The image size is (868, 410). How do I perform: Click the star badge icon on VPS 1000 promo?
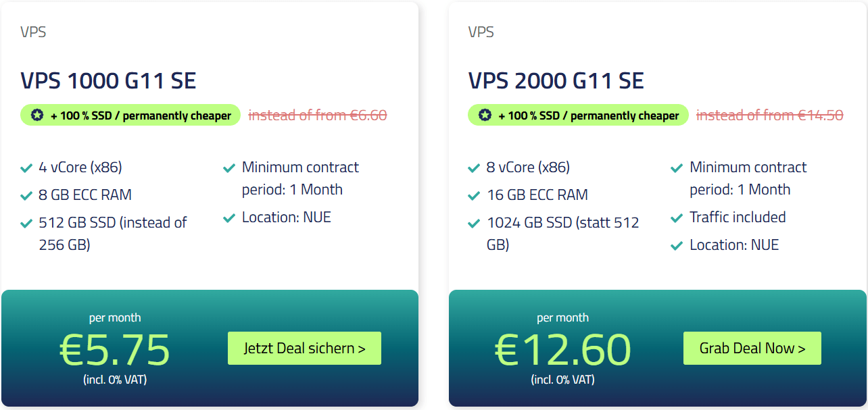point(37,116)
